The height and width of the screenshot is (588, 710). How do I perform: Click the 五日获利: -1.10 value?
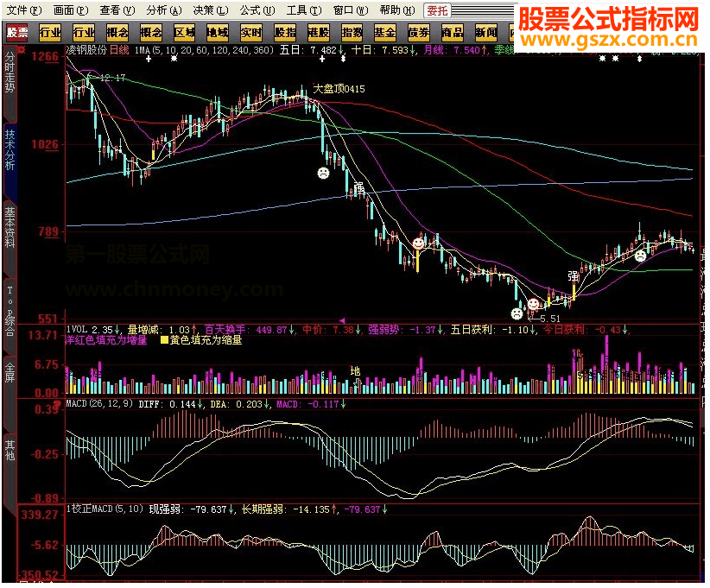(x=493, y=330)
